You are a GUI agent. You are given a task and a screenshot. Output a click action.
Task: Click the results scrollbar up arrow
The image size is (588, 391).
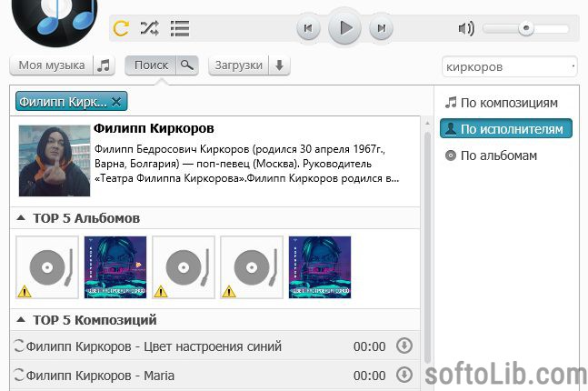(427, 123)
